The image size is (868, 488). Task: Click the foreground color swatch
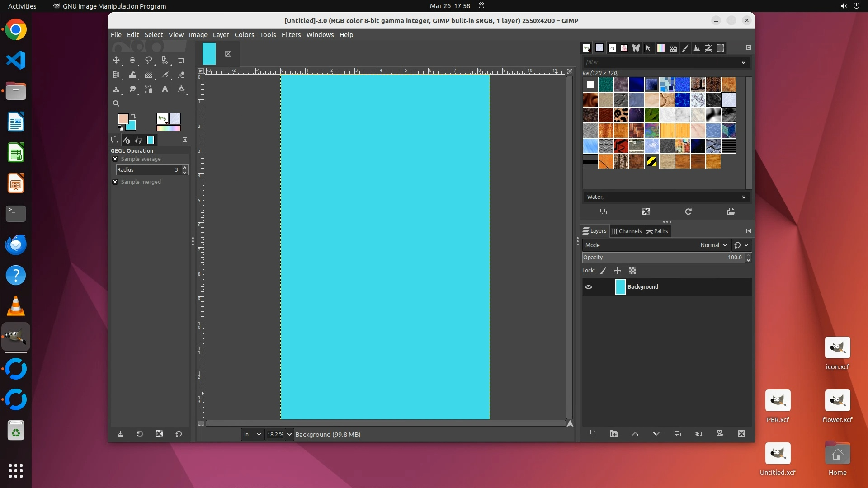[123, 118]
